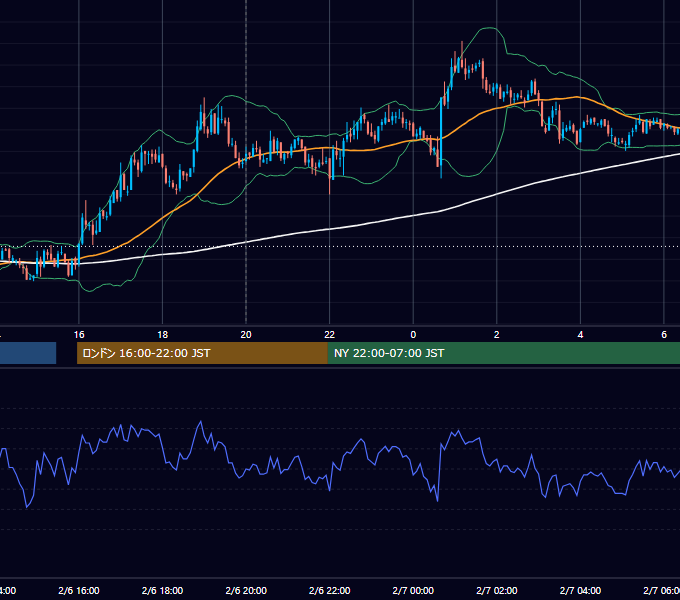Click the 2/7 02:00 date label
This screenshot has height=600, width=680.
tap(497, 590)
